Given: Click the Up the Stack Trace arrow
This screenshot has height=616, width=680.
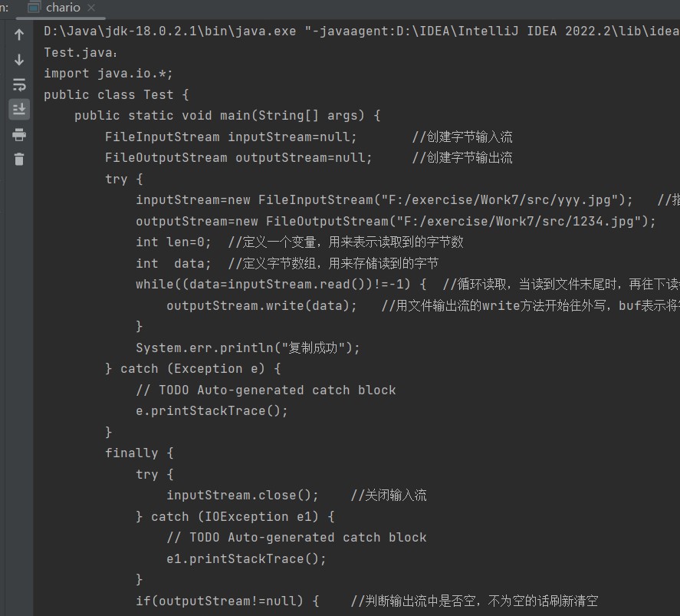Looking at the screenshot, I should (19, 35).
